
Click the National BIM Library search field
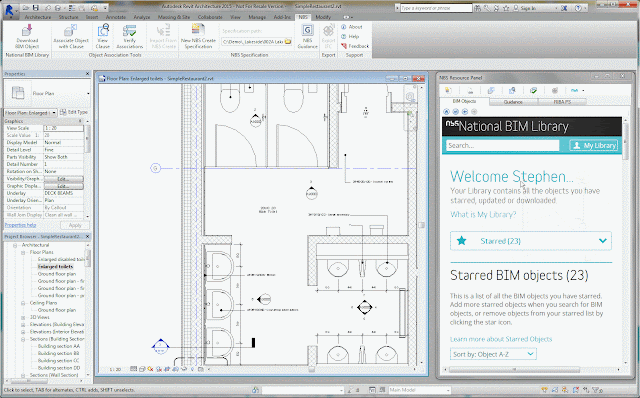[502, 145]
